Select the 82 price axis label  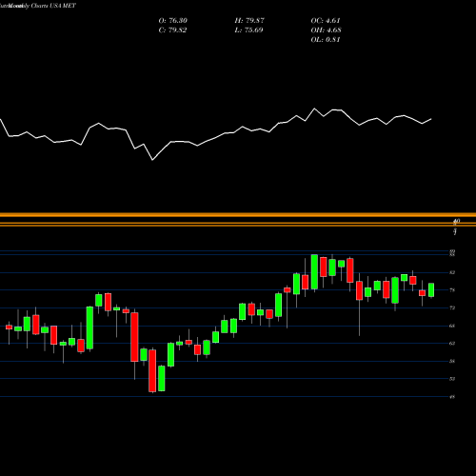(452, 272)
